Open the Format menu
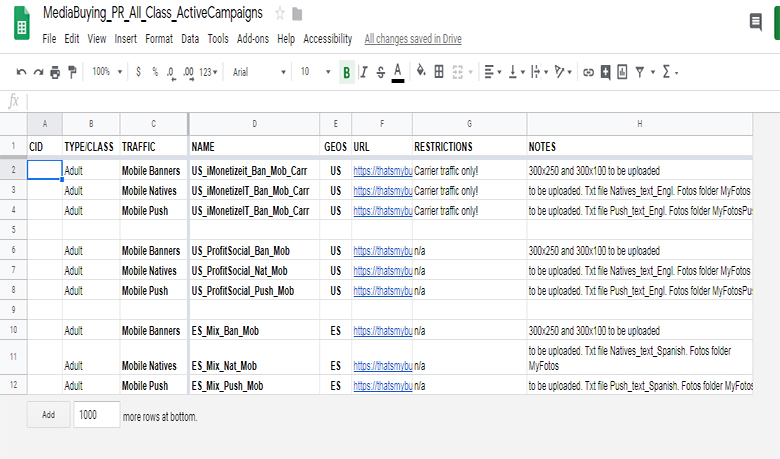Screen dimensions: 780x459 pos(159,39)
